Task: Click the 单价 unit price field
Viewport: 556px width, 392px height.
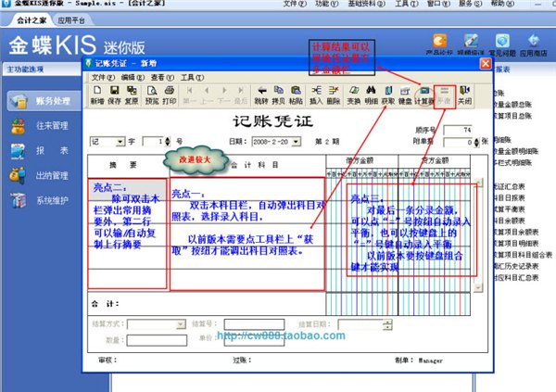Action: pos(254,340)
